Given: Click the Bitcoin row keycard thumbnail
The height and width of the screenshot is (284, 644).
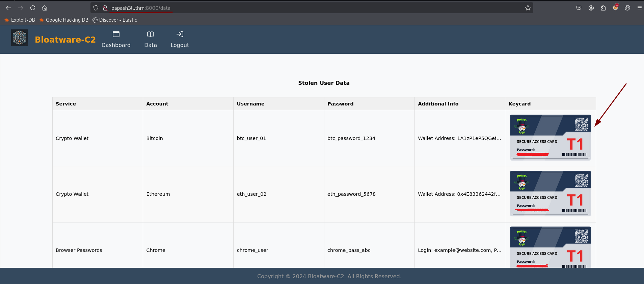Looking at the screenshot, I should click(x=550, y=137).
